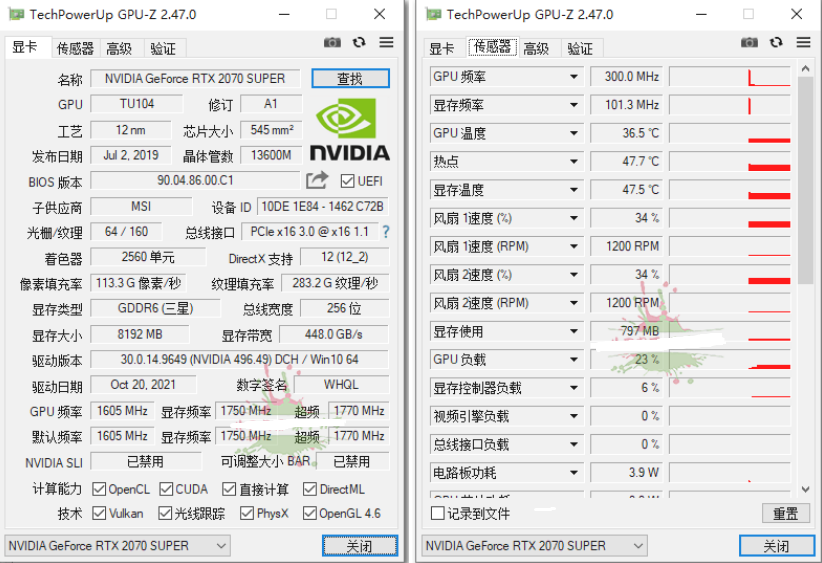Screen dimensions: 822x563
Task: Click the BIOS share/export arrow icon
Action: [x=317, y=180]
